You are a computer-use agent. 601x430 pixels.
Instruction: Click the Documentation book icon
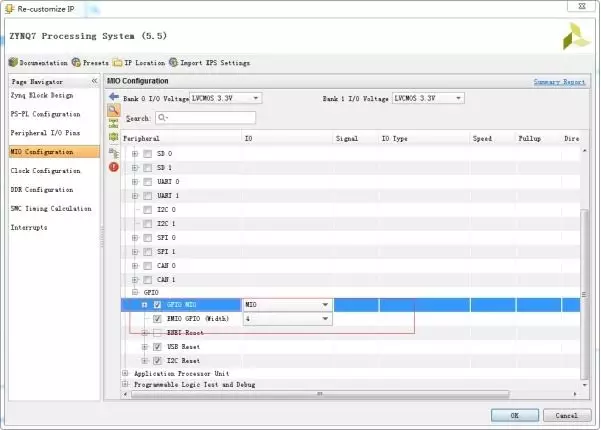tap(13, 62)
